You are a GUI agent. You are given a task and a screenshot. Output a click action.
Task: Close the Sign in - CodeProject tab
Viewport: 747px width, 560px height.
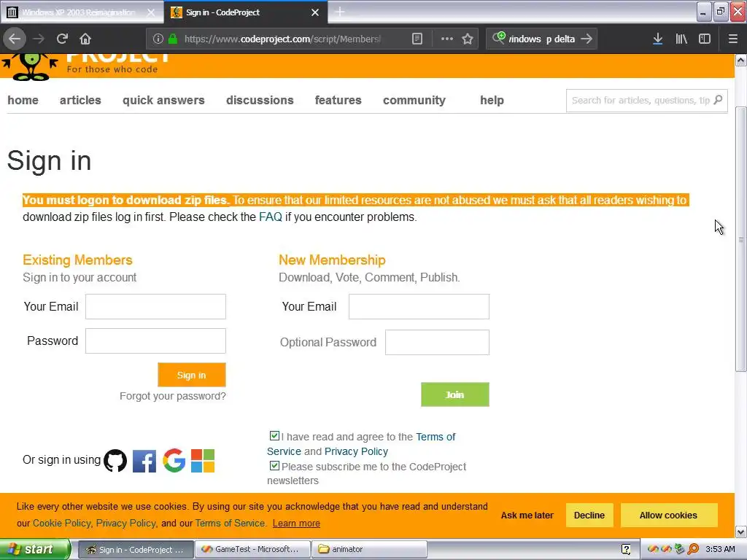point(315,12)
